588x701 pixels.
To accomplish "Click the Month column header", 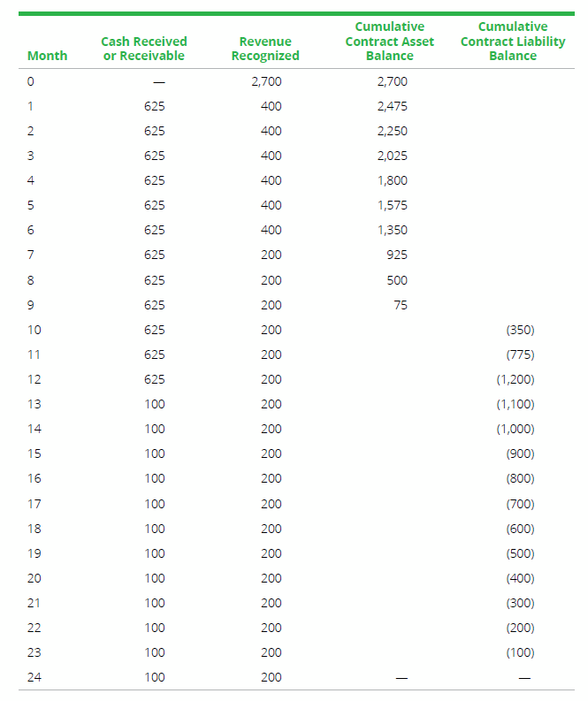I will click(x=48, y=56).
